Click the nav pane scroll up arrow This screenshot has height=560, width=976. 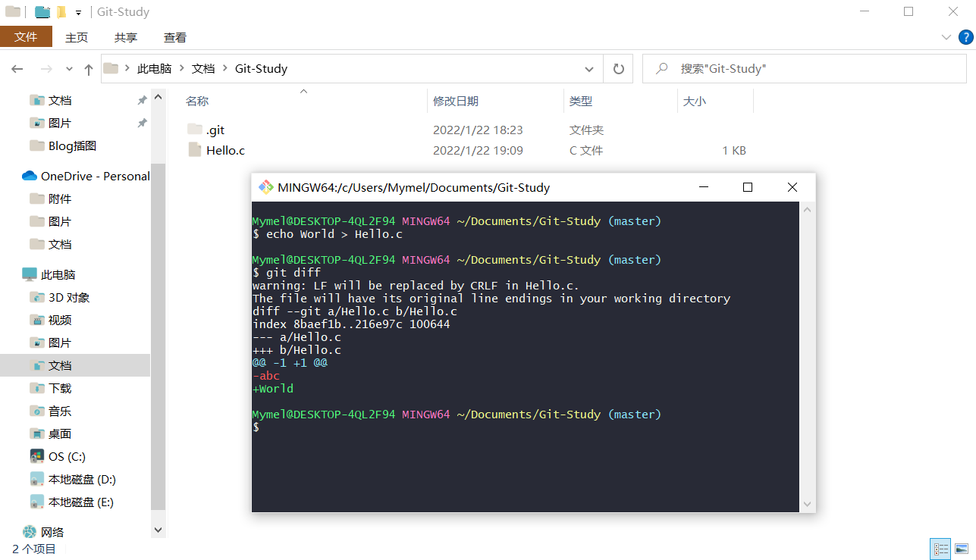pyautogui.click(x=158, y=97)
